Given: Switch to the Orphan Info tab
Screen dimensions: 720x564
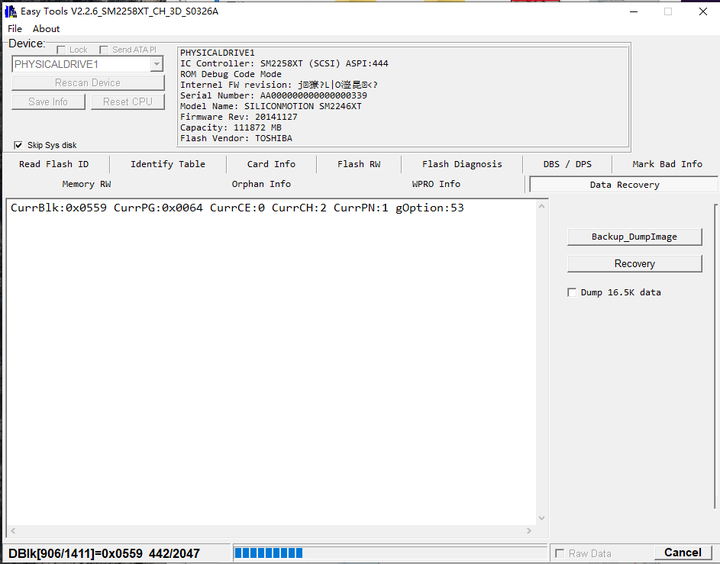Looking at the screenshot, I should pos(261,184).
